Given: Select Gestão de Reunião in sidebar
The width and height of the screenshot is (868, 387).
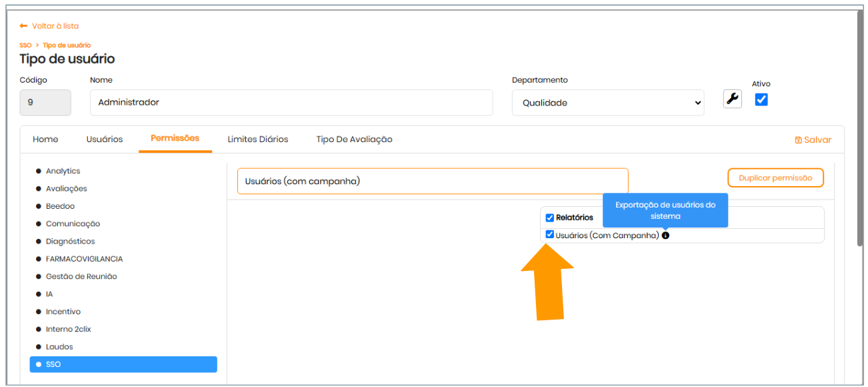Looking at the screenshot, I should click(x=81, y=276).
